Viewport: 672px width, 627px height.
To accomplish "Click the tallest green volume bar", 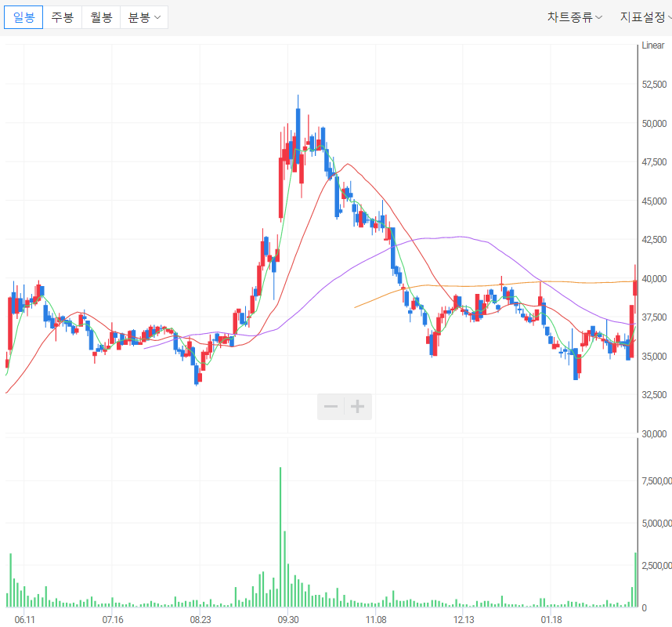I will pos(280,537).
